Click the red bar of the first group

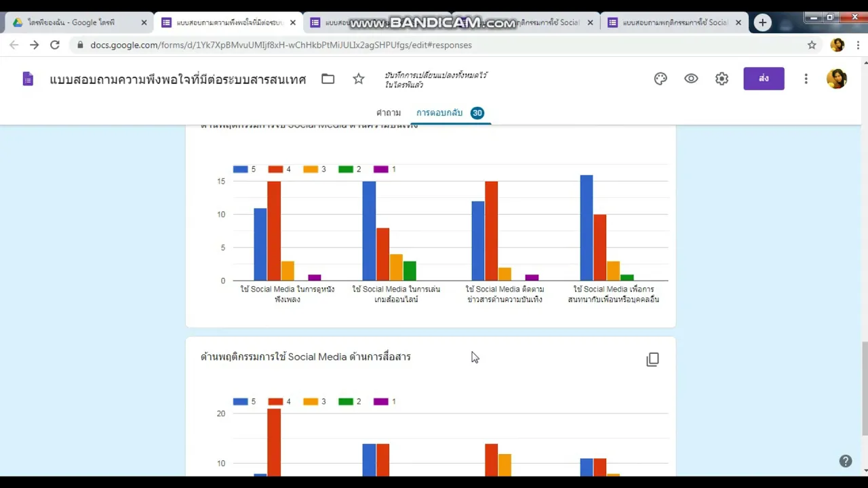click(274, 231)
